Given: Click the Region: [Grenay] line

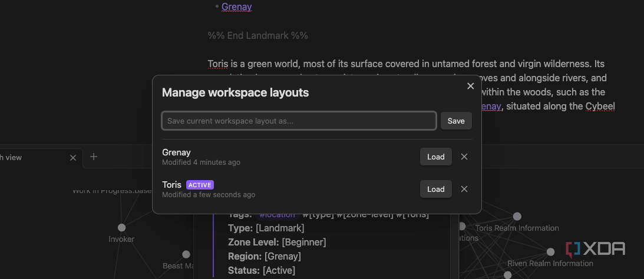Looking at the screenshot, I should (x=265, y=257).
